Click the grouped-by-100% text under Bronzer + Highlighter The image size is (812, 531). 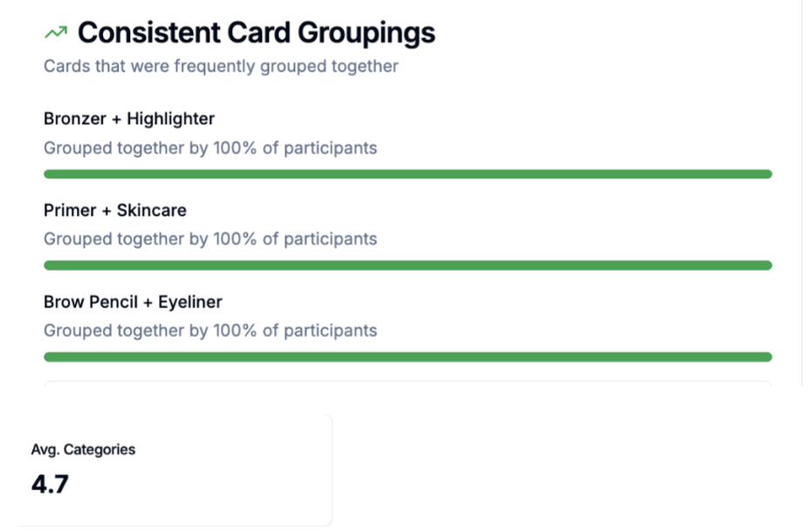coord(210,148)
